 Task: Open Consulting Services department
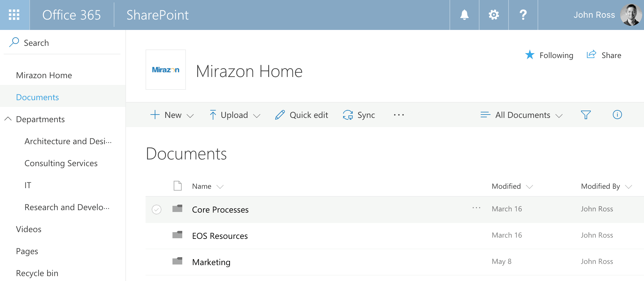pos(61,163)
